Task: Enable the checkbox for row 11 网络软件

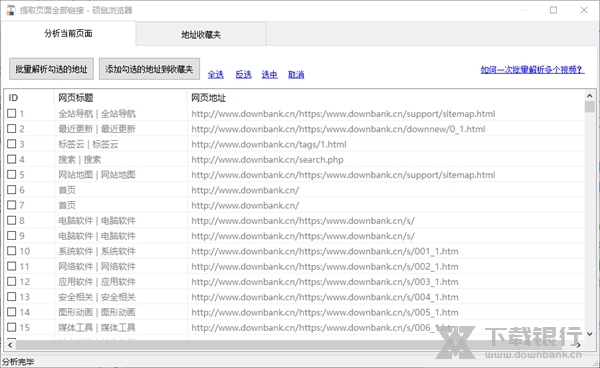Action: coord(12,266)
